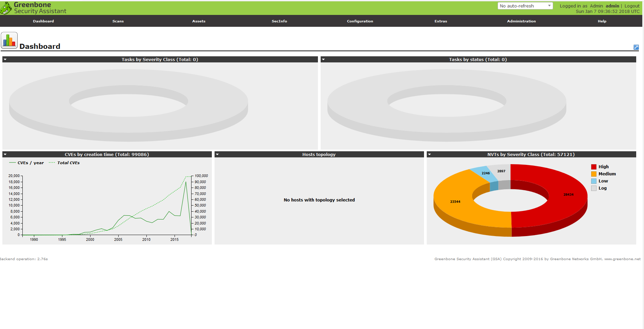Click the High legend label
Image resolution: width=644 pixels, height=329 pixels.
(604, 167)
